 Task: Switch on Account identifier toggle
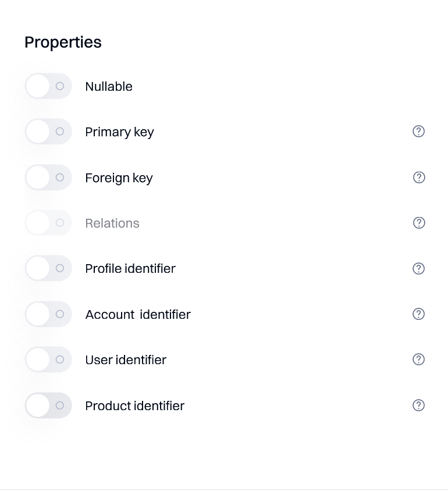pyautogui.click(x=48, y=314)
